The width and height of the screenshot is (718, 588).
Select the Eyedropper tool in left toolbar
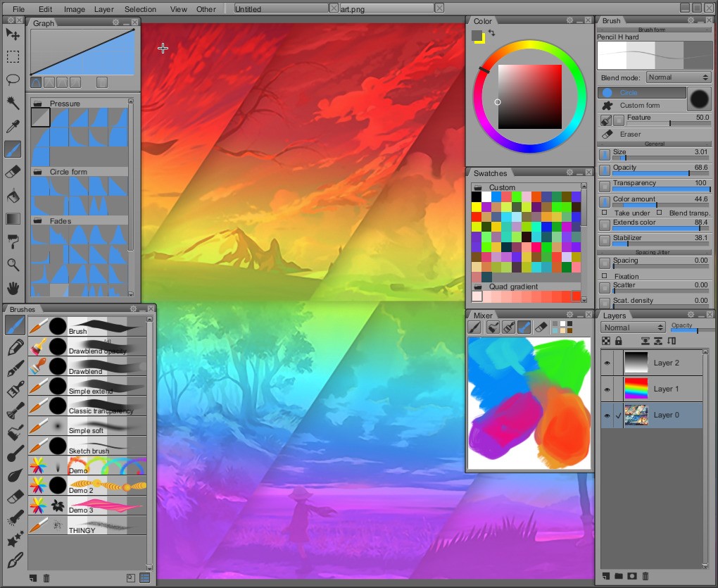pyautogui.click(x=13, y=126)
